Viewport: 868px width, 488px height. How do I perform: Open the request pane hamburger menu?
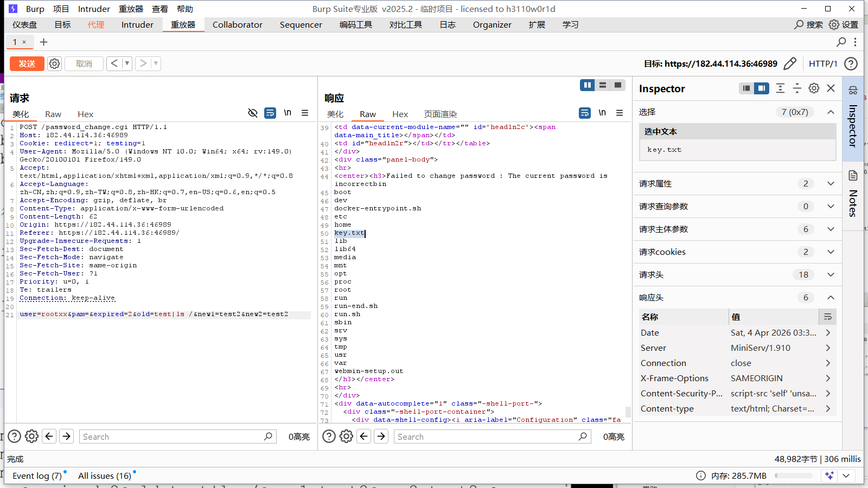(x=305, y=113)
